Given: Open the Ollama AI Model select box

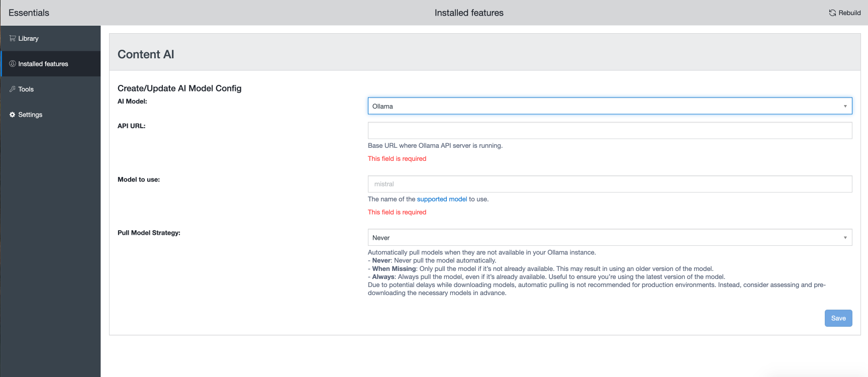Looking at the screenshot, I should (603, 106).
